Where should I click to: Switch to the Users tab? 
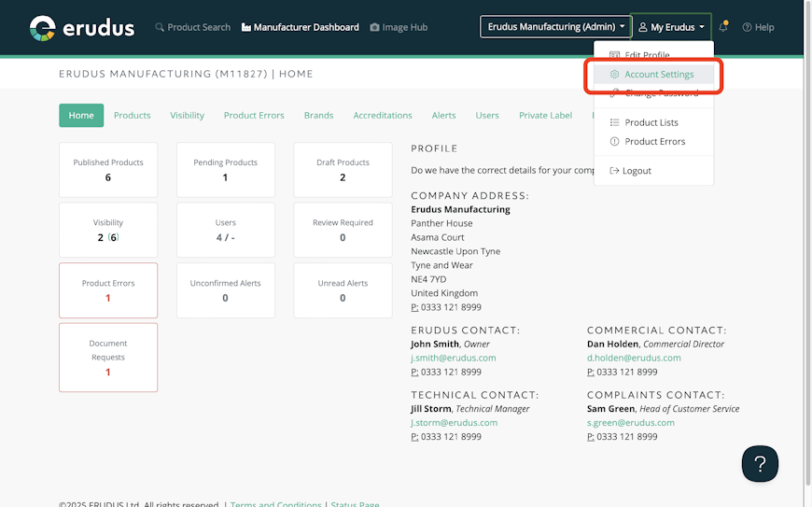(x=487, y=115)
